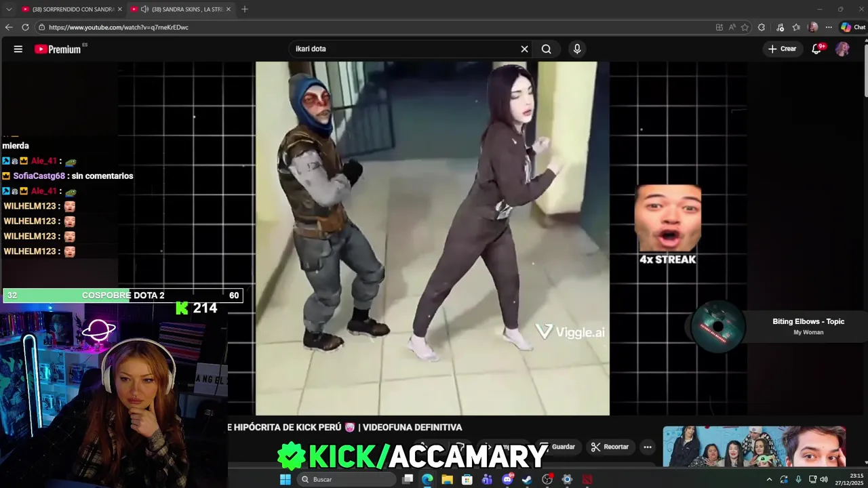Open Windows Start menu
The image size is (868, 488).
tap(285, 479)
